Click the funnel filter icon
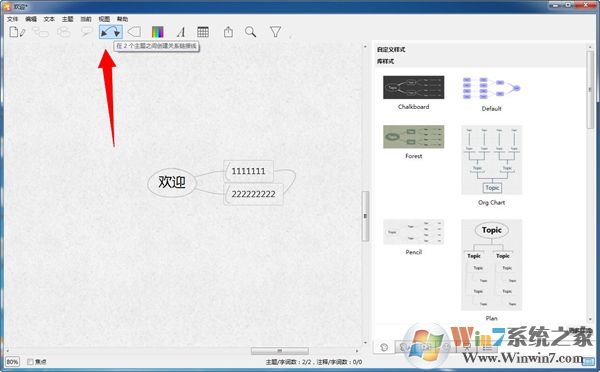This screenshot has width=600, height=372. coord(276,32)
